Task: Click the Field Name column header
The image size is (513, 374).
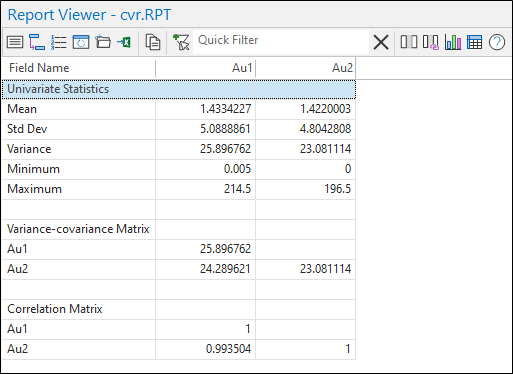Action: pyautogui.click(x=79, y=68)
